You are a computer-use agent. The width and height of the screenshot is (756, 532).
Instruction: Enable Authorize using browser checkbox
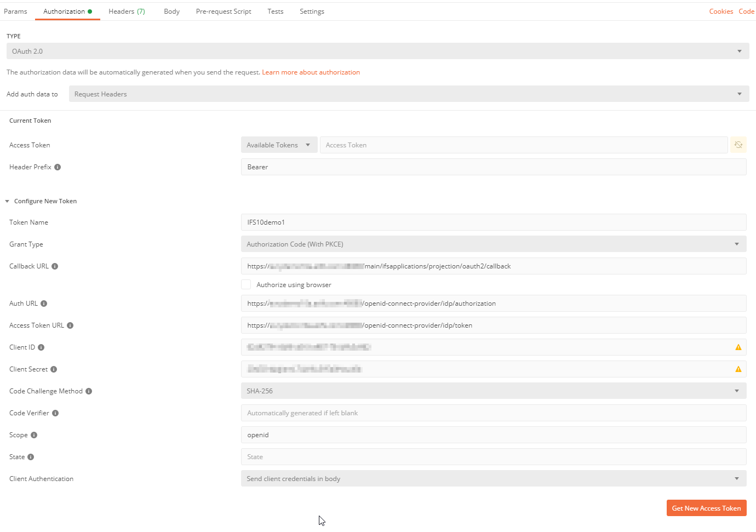(246, 284)
